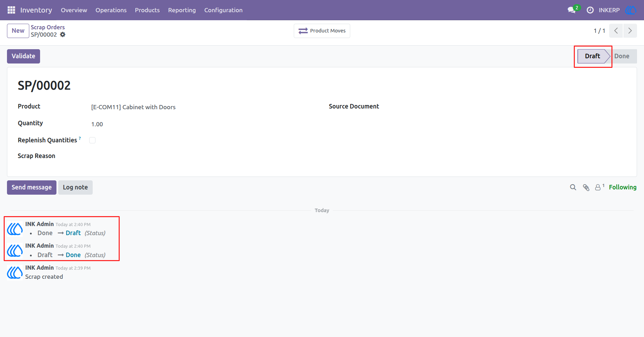Open the Product Moves smart button
The image size is (644, 337).
(322, 31)
